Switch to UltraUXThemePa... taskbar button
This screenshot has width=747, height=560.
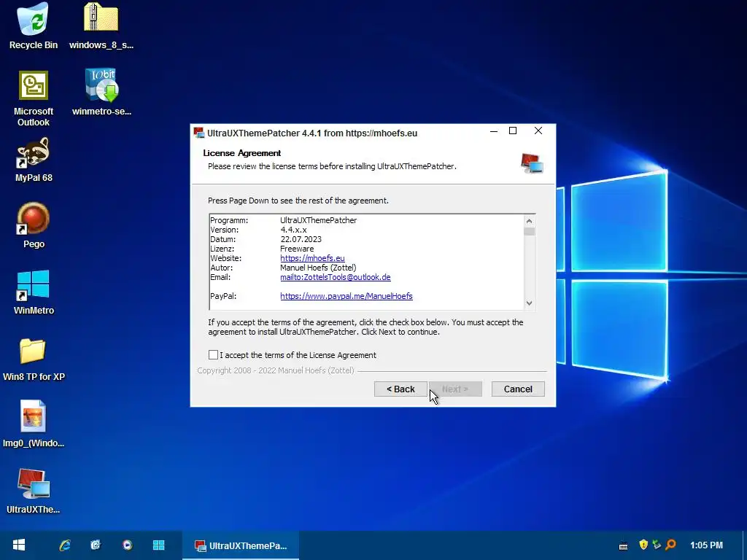pyautogui.click(x=241, y=545)
